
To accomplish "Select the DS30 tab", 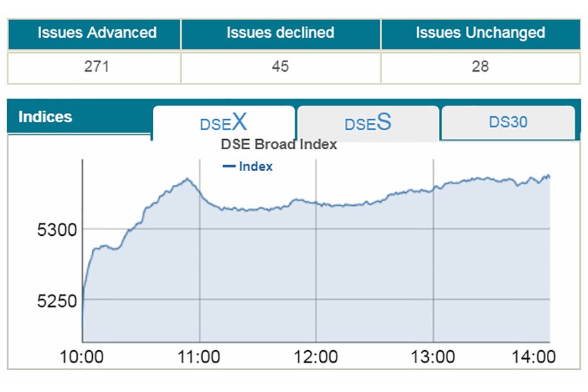I will [x=508, y=122].
